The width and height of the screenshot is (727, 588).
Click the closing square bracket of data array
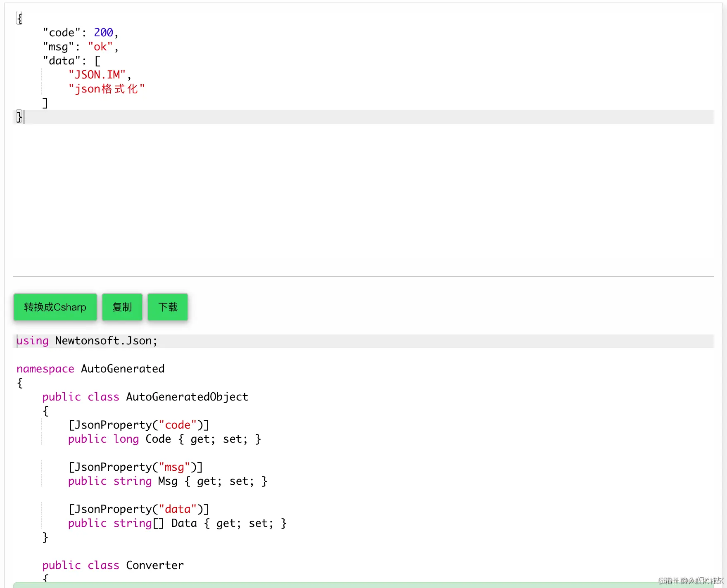(x=45, y=103)
